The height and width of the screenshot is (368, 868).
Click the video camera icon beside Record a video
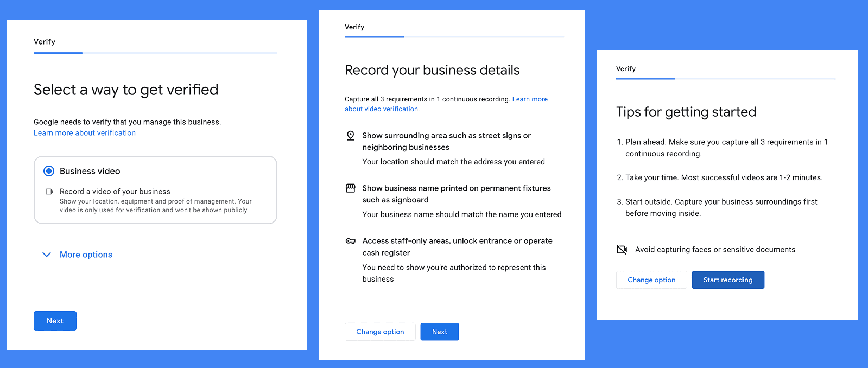[x=49, y=192]
